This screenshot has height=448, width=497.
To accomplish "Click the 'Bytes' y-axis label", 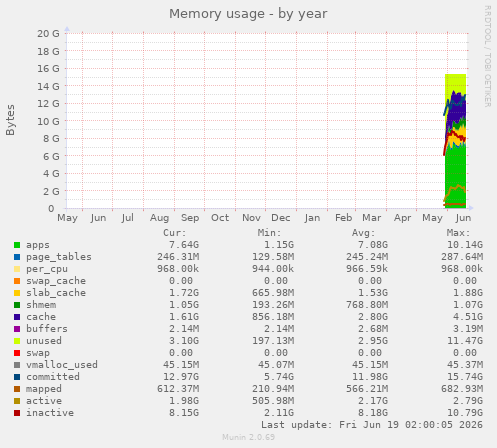I will coord(10,120).
